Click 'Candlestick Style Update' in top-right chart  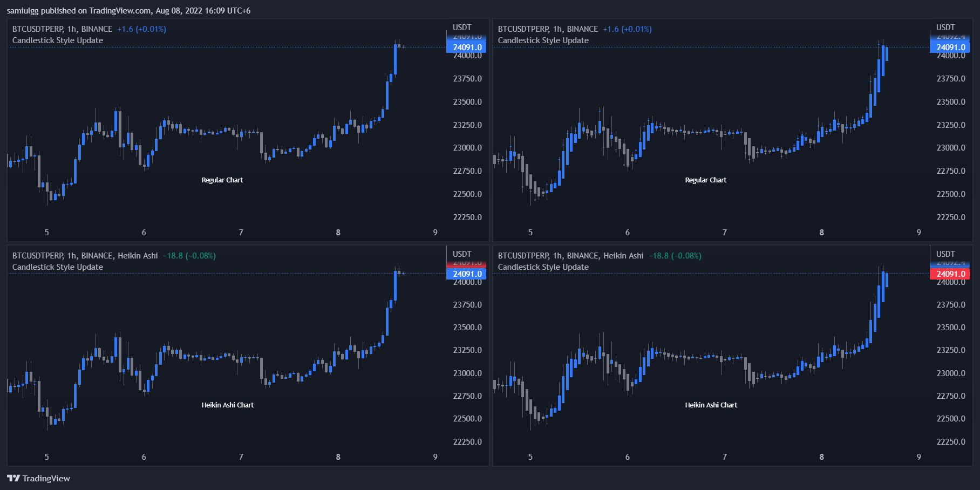pos(543,40)
